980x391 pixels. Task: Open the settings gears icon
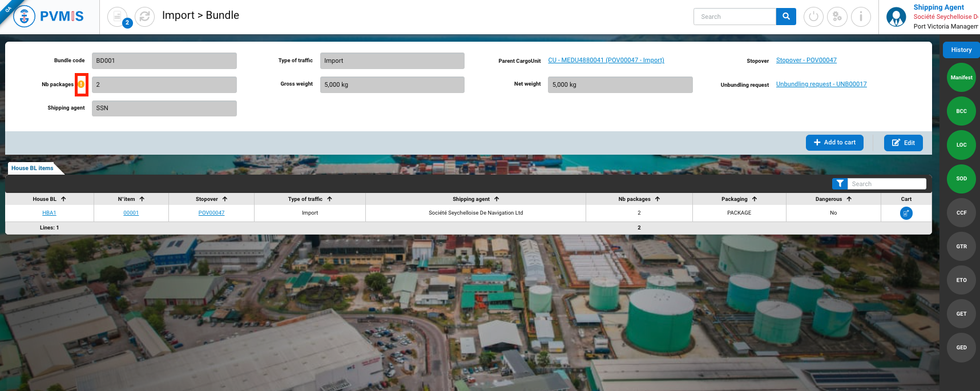pyautogui.click(x=837, y=17)
